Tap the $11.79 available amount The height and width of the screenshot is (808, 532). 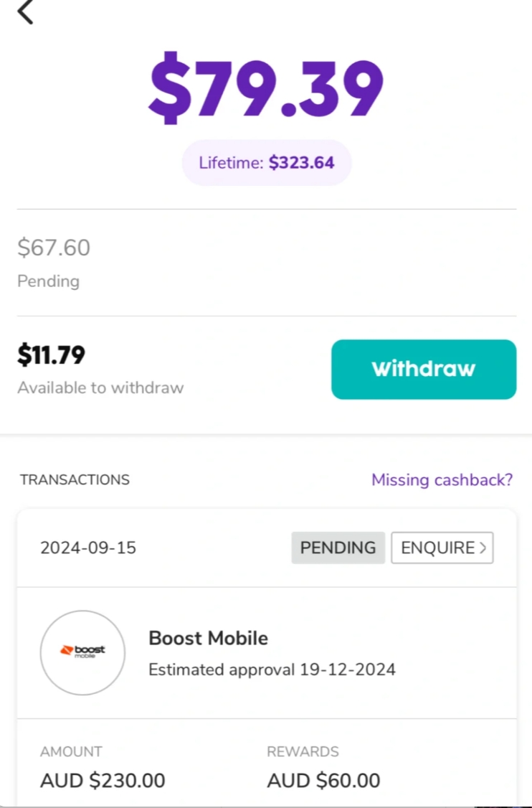(x=51, y=355)
